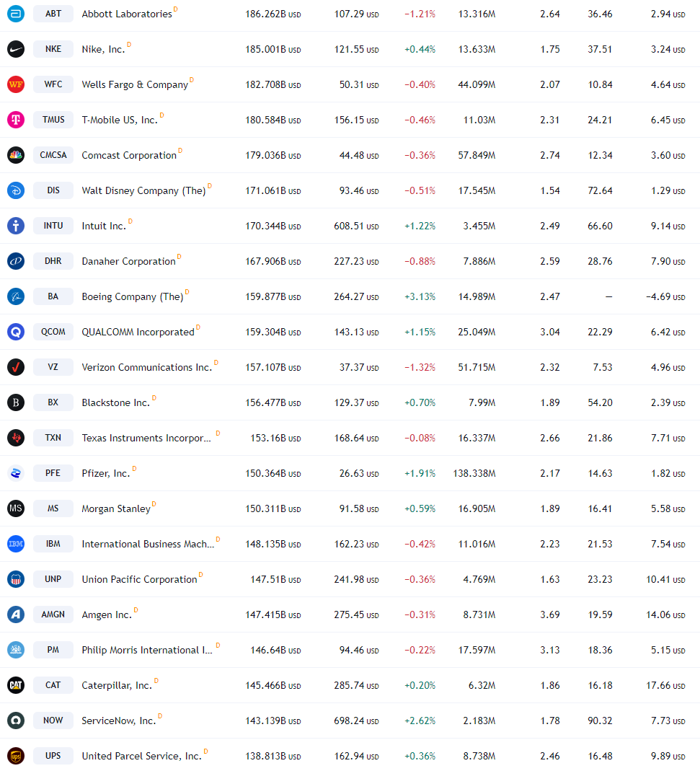Open Texas Instruments Incorpor... link
Screen dimensions: 700x771
(146, 438)
